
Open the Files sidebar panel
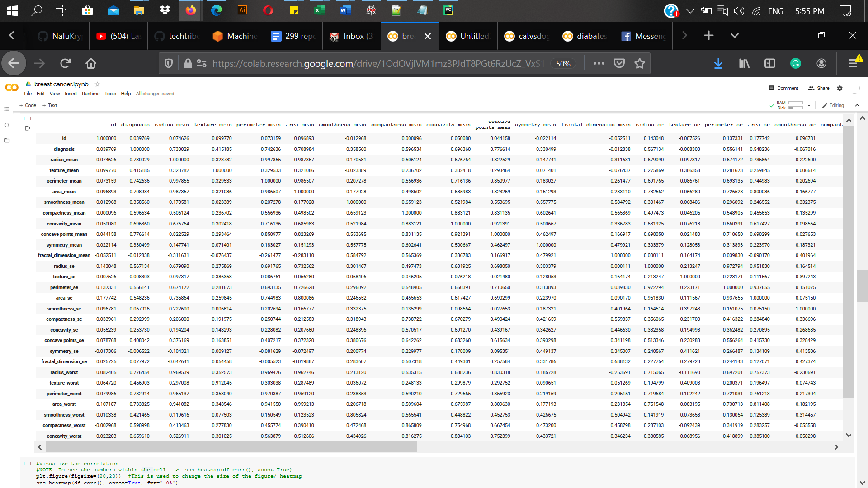7,141
